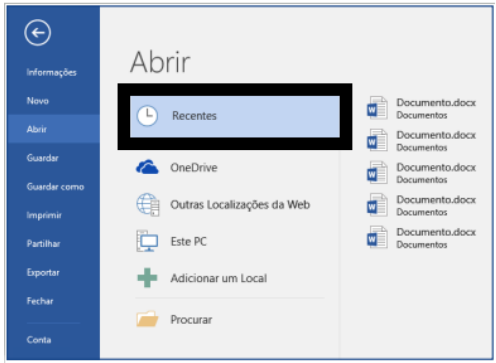Viewport: 496px width, 363px height.
Task: Select Novo in the sidebar
Action: tap(38, 101)
